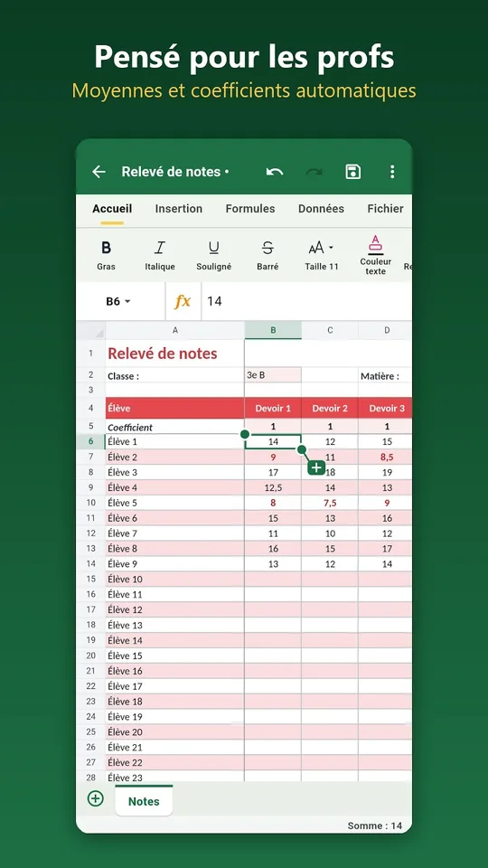Click the red 7,5 grade for Élève 5
Viewport: 488px width, 868px height.
[330, 503]
